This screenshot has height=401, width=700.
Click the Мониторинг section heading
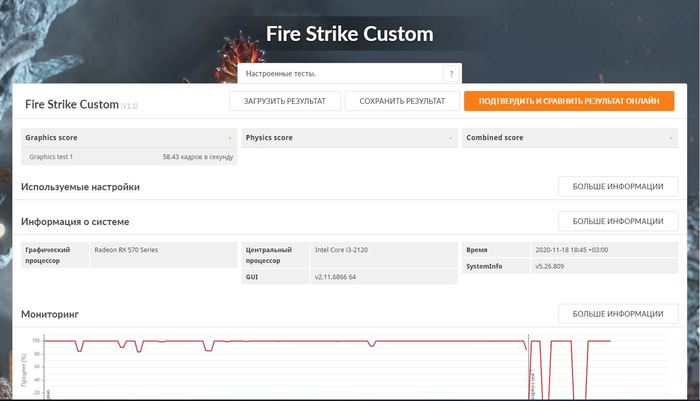coord(50,314)
